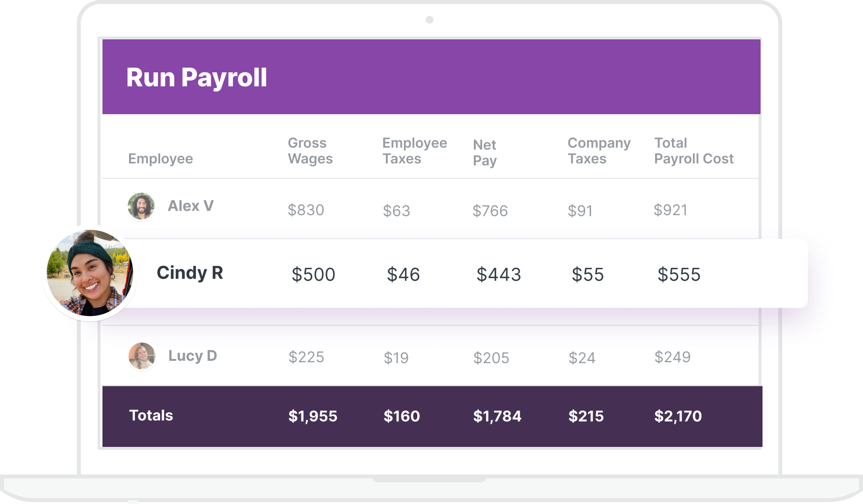The height and width of the screenshot is (504, 863).
Task: Sort by Gross Wages column header
Action: (310, 151)
